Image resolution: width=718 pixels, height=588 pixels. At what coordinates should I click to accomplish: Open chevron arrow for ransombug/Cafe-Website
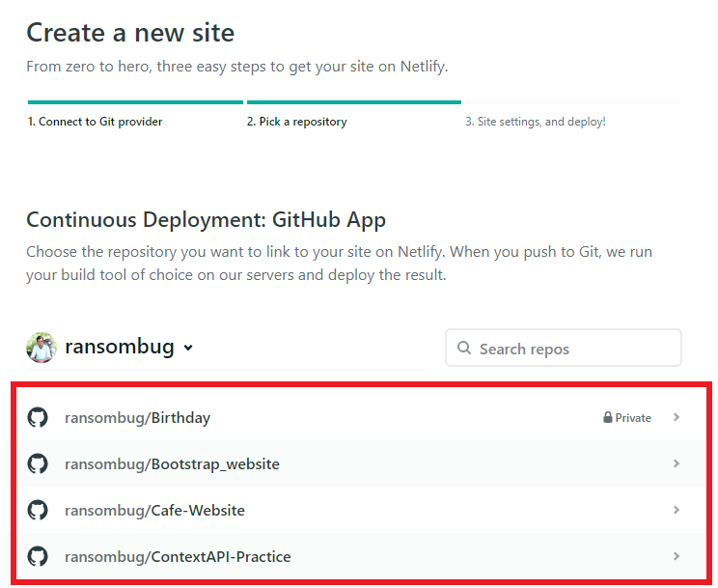coord(677,510)
